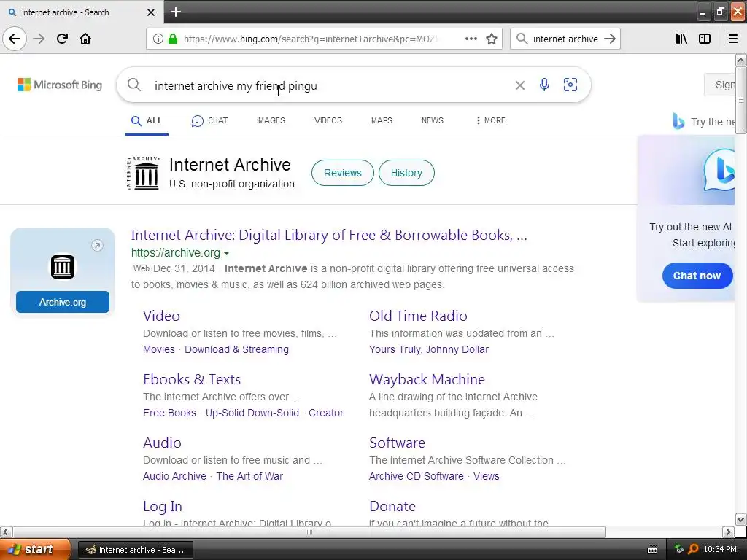Switch to the MAPS tab
This screenshot has width=747, height=560.
coord(382,120)
